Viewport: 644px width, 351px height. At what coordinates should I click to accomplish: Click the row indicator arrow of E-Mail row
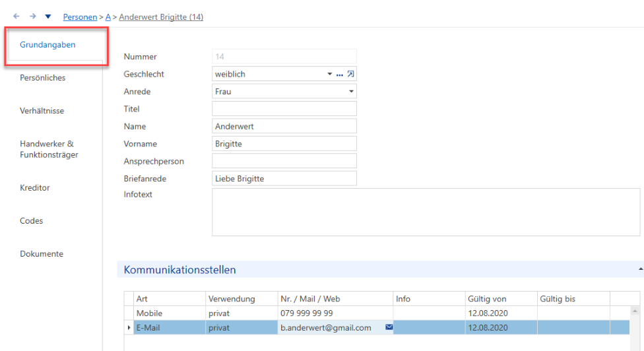(x=129, y=328)
